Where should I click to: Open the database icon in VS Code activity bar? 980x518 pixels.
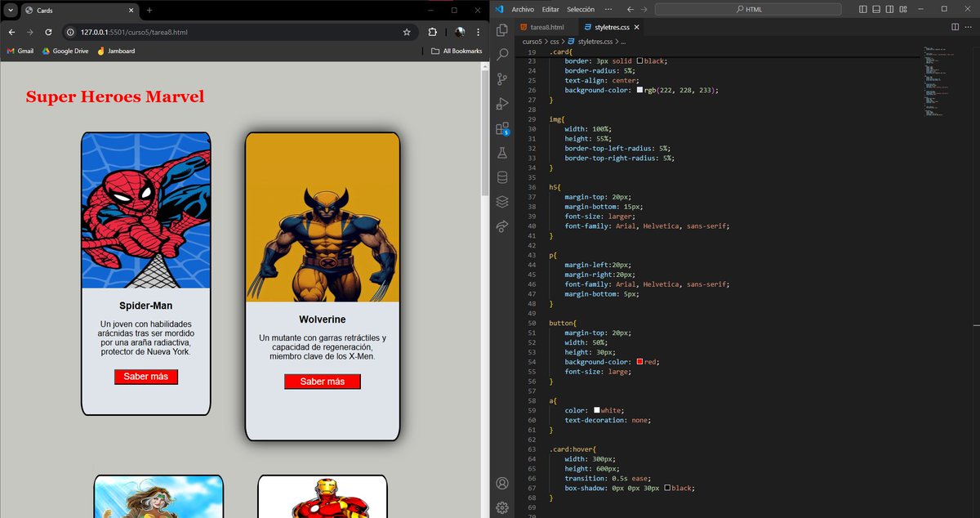point(502,177)
